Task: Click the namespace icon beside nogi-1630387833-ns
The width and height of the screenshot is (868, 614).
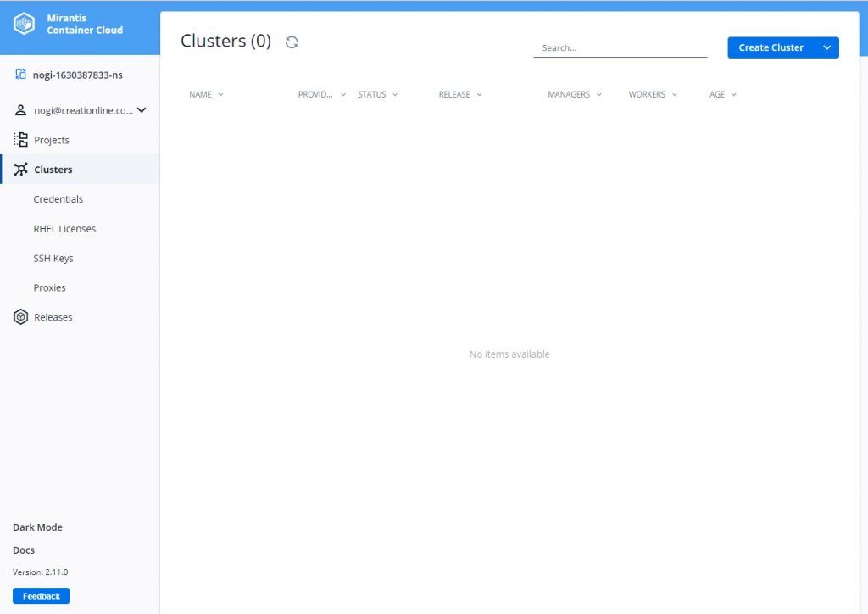Action: coord(20,74)
